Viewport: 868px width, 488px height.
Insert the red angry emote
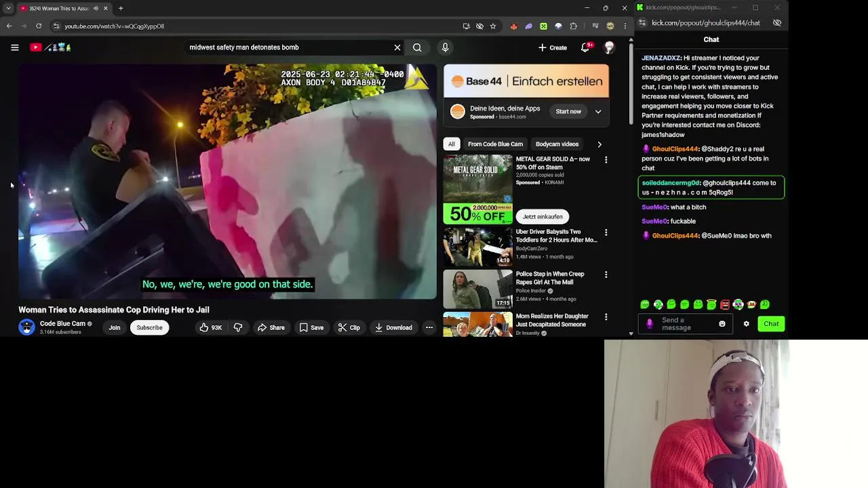725,305
